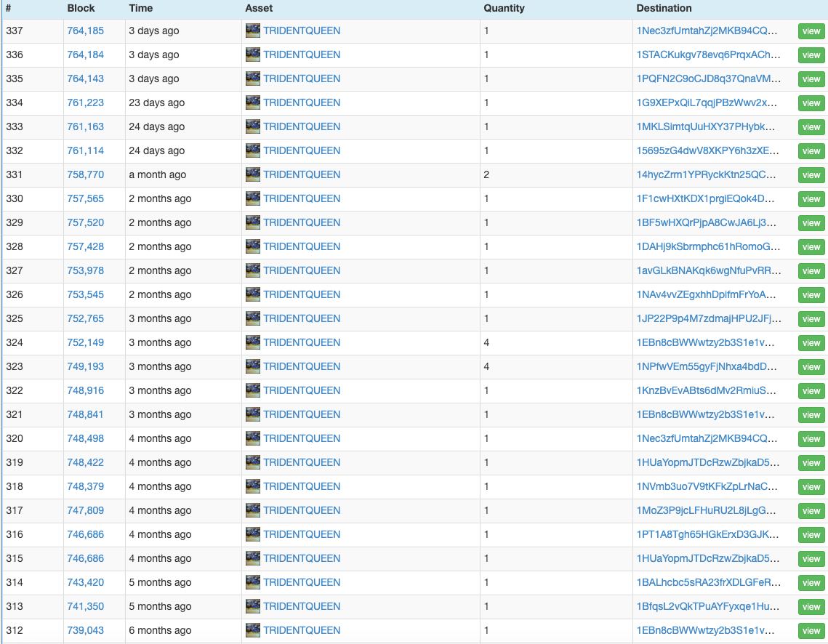828x644 pixels.
Task: Open block 749,193 link
Action: tap(86, 366)
